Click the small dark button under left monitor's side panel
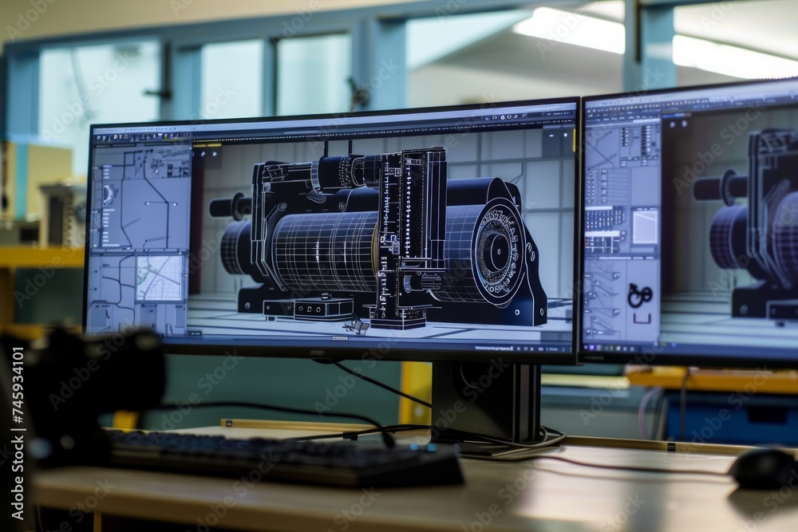The width and height of the screenshot is (798, 532). point(195,333)
